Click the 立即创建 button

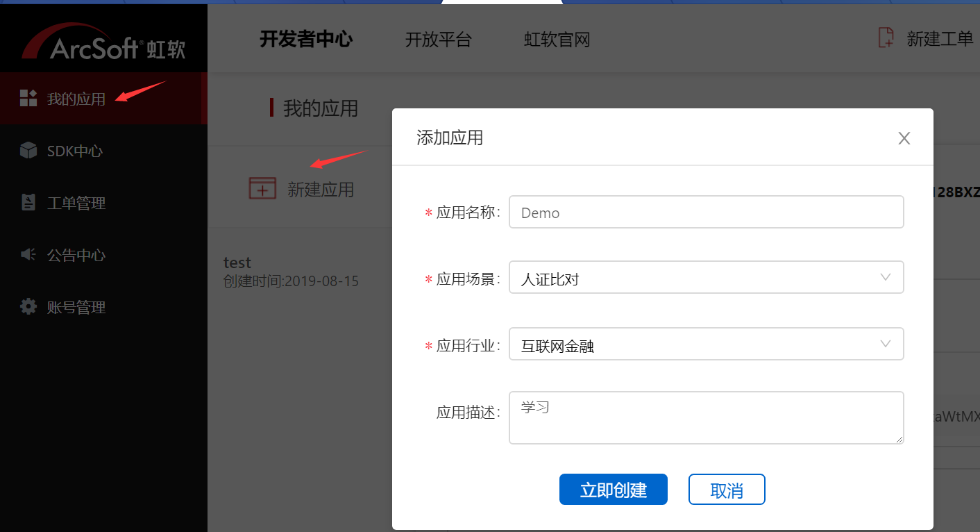coord(613,489)
